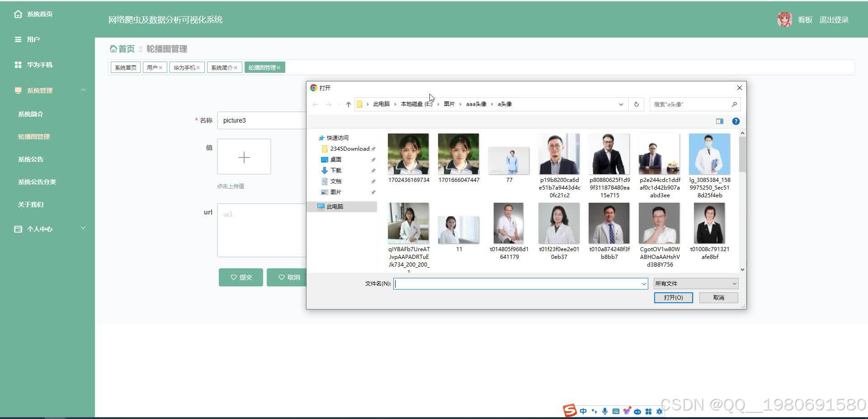Screen dimensions: 868x419
Task: Expand the 图片 breadcrumb chevron in address bar
Action: point(461,104)
